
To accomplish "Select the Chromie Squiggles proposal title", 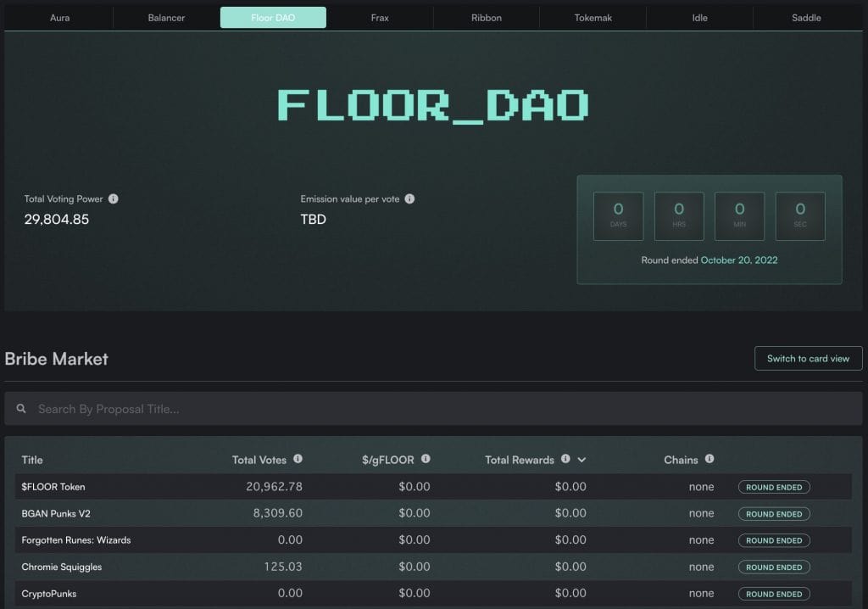I will click(x=61, y=567).
